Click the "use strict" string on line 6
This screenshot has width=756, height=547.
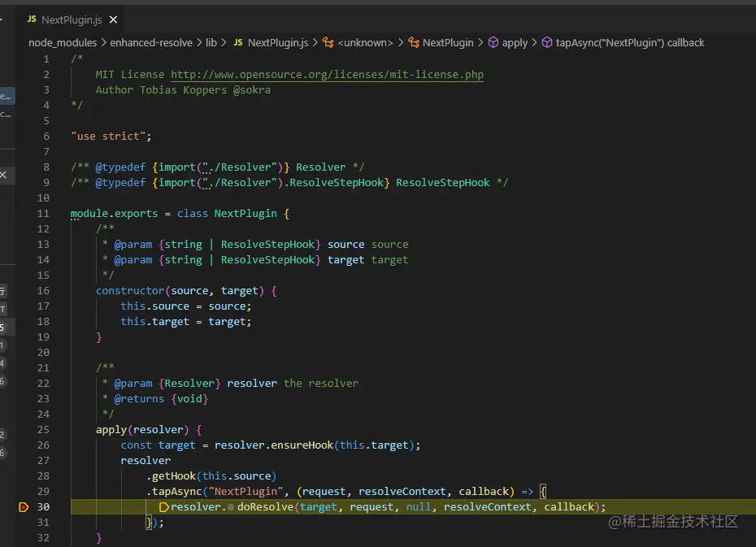108,137
